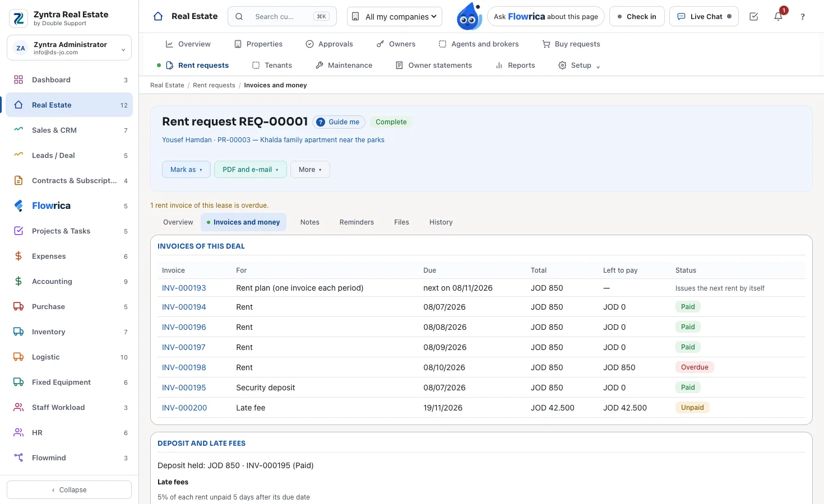Viewport: 824px width, 504px height.
Task: Click the search customers field
Action: pos(282,16)
